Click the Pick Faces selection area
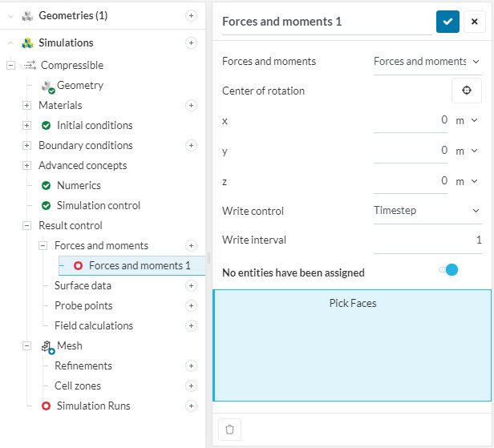 [x=352, y=345]
